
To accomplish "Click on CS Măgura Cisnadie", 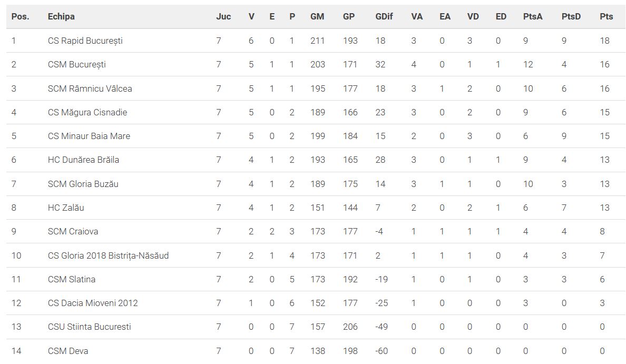I will click(87, 112).
